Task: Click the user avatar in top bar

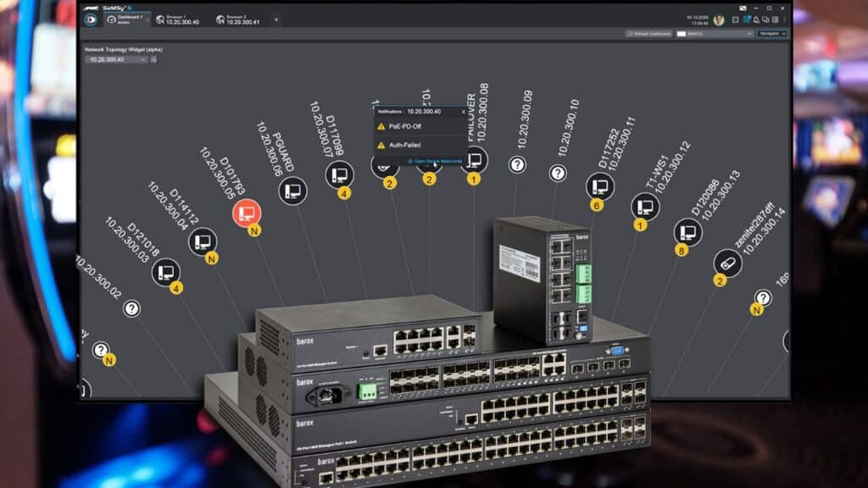Action: 719,19
